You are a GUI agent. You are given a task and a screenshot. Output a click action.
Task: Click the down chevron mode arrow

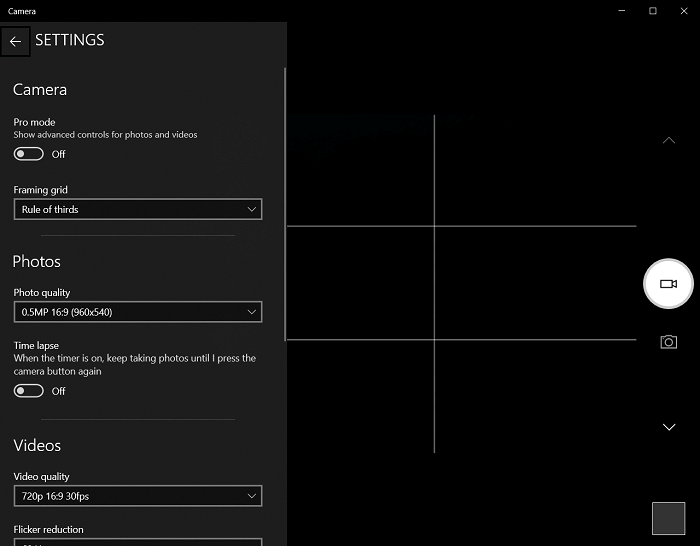tap(669, 427)
